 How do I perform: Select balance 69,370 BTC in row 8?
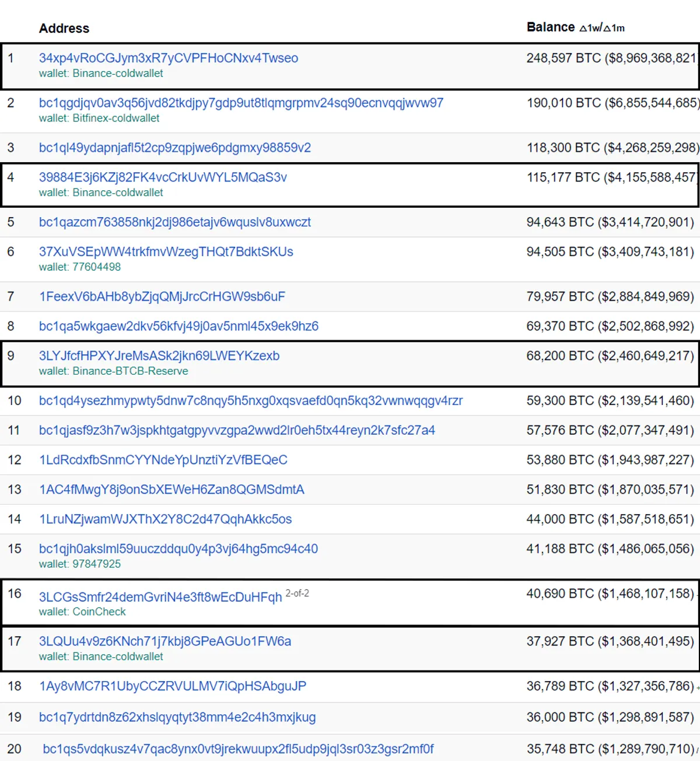[x=610, y=326]
